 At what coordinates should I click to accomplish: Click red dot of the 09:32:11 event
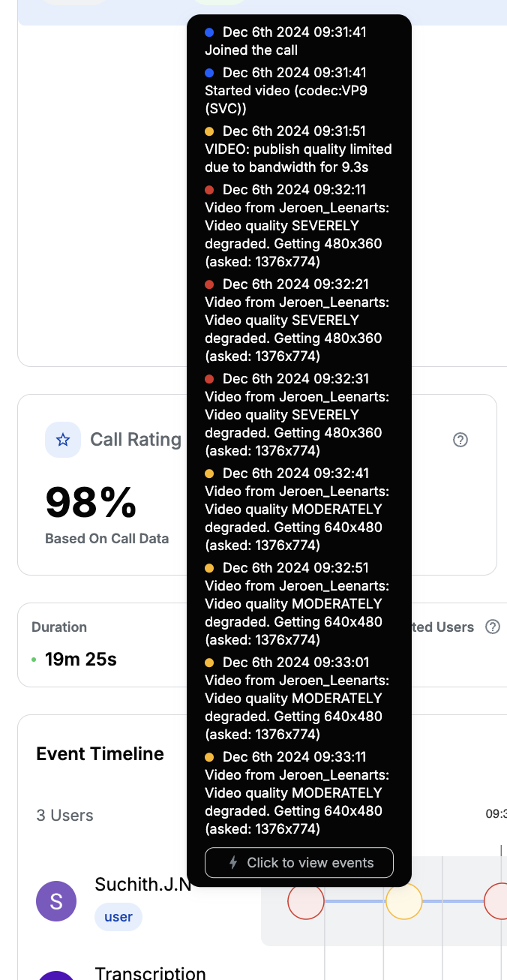point(209,190)
